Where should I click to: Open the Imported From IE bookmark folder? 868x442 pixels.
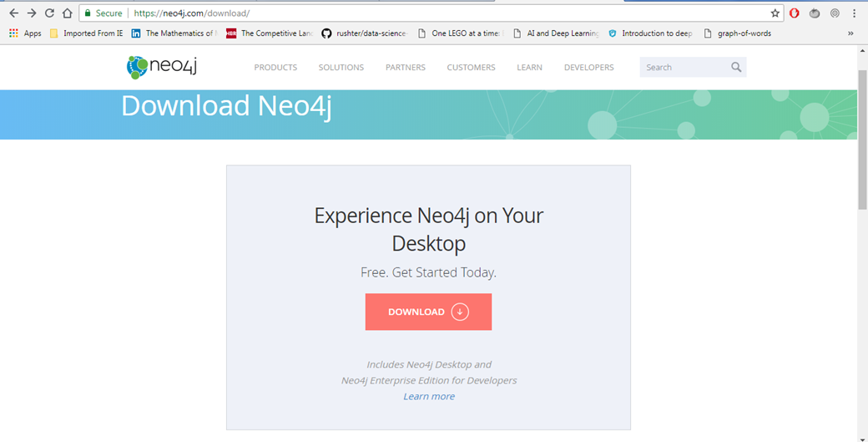pos(86,33)
